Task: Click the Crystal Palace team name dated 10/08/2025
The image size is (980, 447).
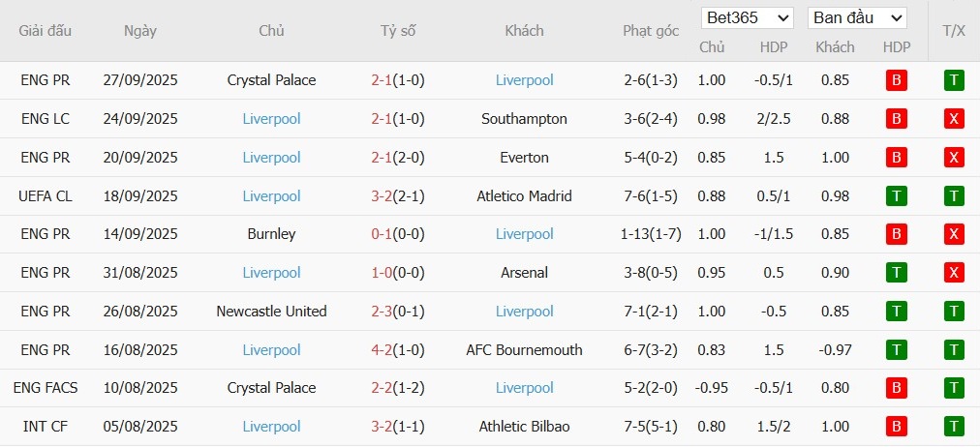Action: pos(271,388)
